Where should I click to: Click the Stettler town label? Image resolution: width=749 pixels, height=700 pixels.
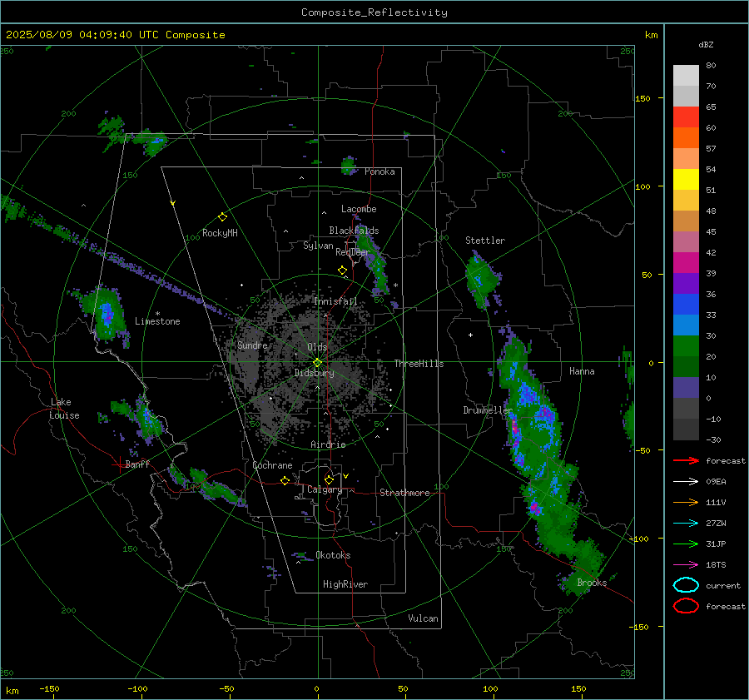pyautogui.click(x=485, y=241)
